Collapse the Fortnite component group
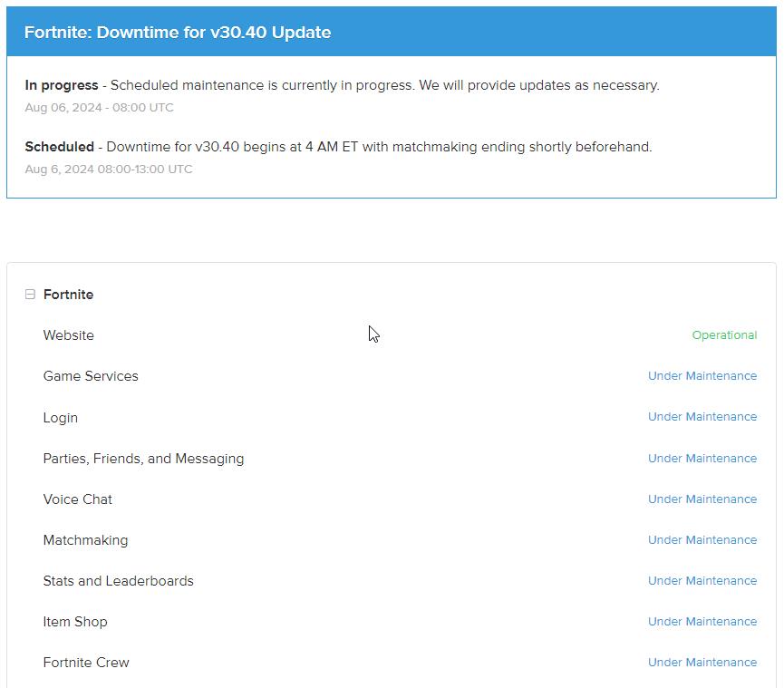This screenshot has width=784, height=688. pyautogui.click(x=30, y=295)
